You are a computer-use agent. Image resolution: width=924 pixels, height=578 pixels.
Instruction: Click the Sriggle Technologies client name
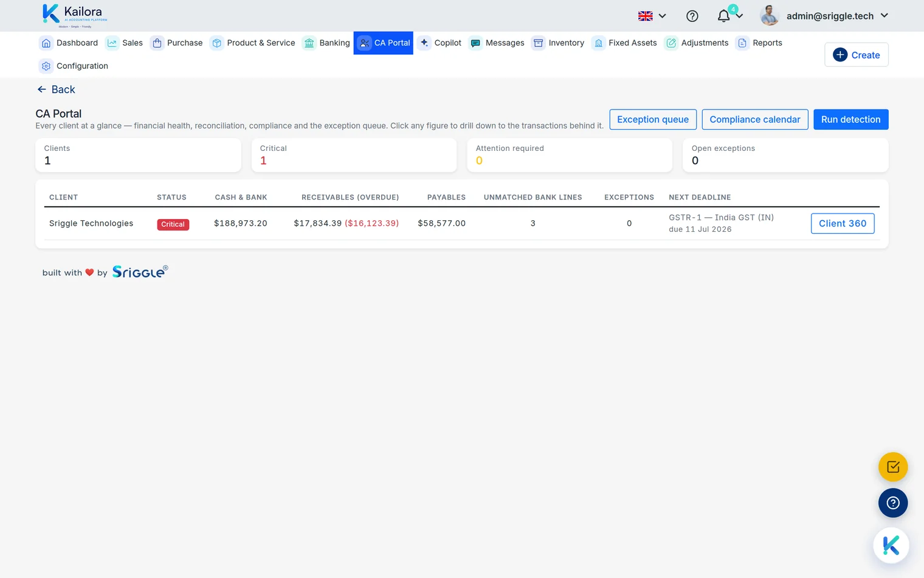[x=91, y=223]
